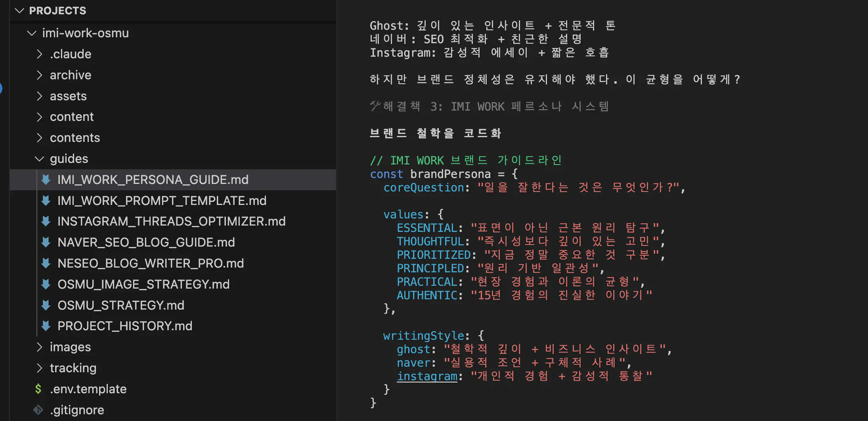Select the guides folder label
Viewport: 868px width, 421px height.
[69, 159]
